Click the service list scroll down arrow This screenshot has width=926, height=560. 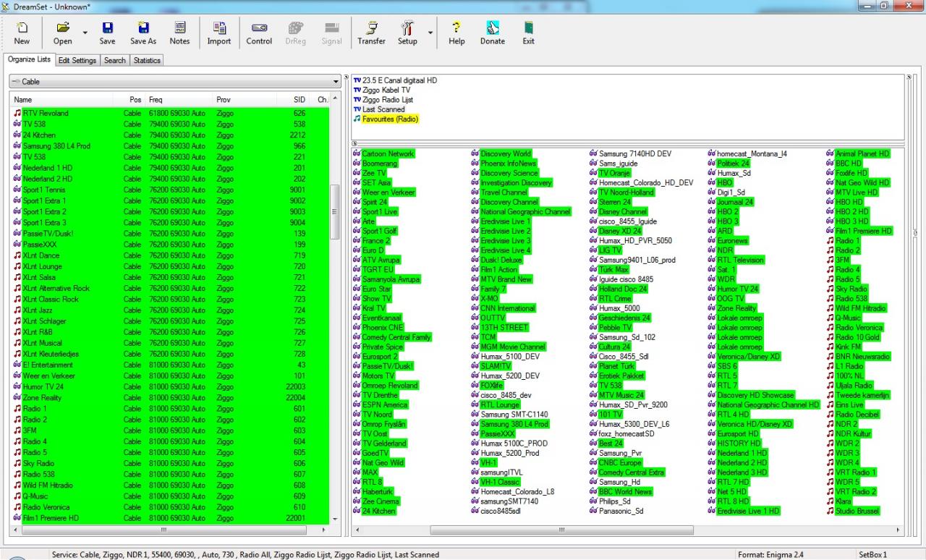(x=334, y=519)
